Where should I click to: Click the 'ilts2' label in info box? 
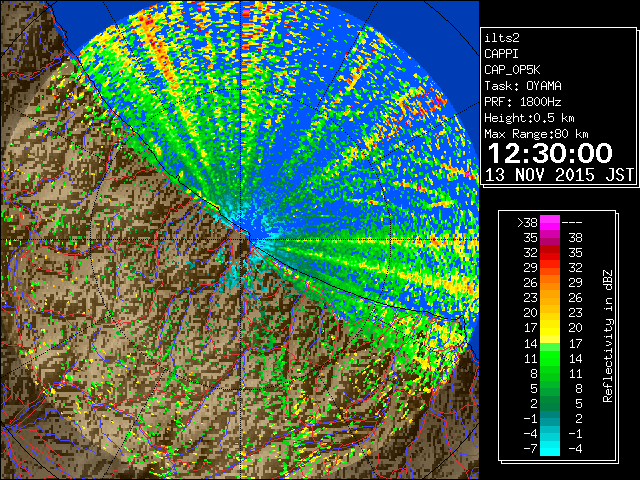502,38
